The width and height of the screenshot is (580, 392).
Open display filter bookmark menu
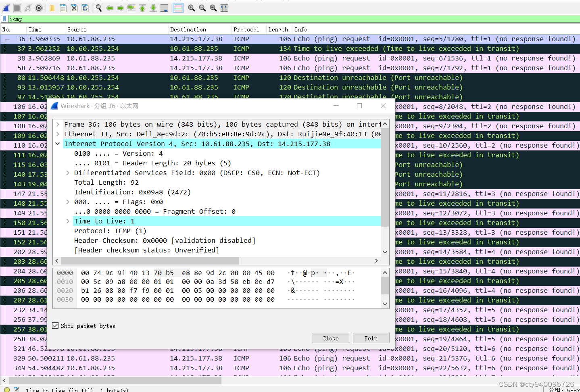tap(4, 19)
